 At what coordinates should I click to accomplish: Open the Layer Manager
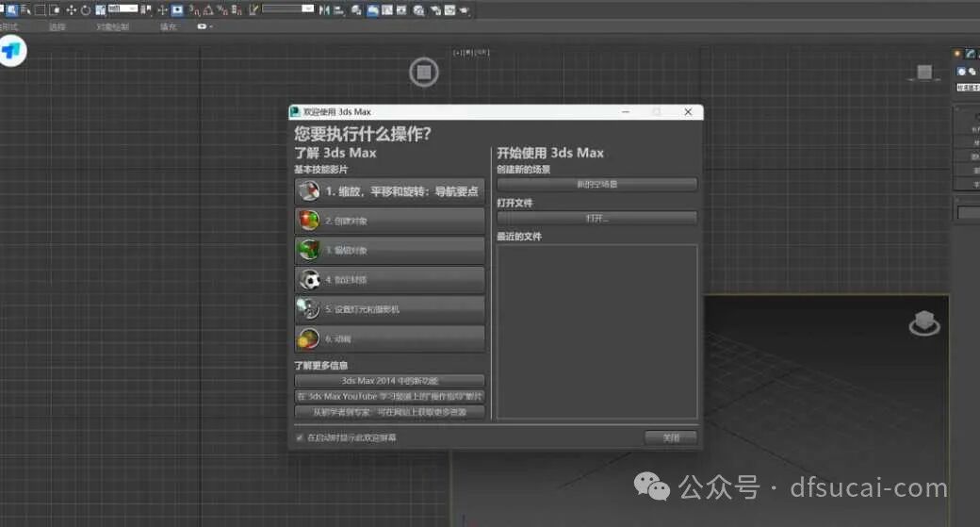[355, 10]
